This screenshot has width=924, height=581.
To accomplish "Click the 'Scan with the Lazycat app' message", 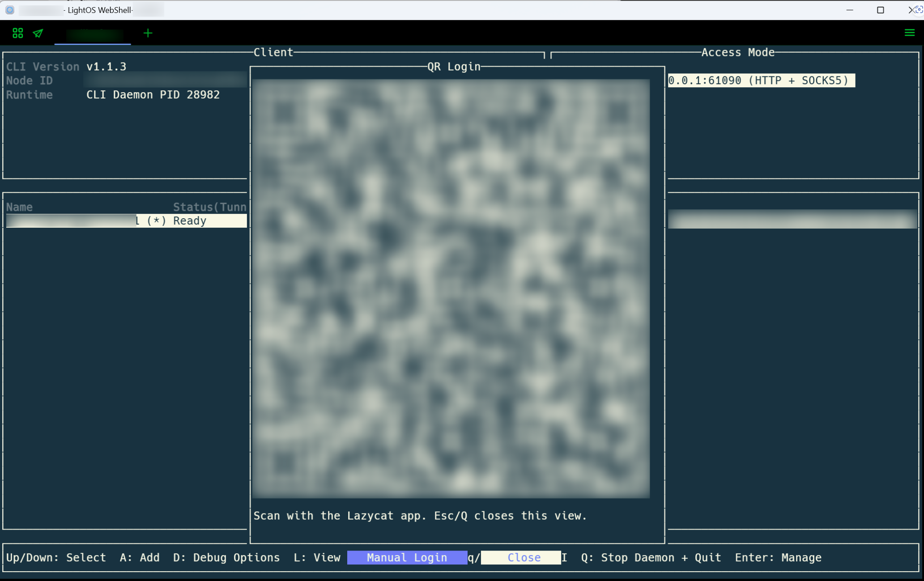I will point(420,516).
